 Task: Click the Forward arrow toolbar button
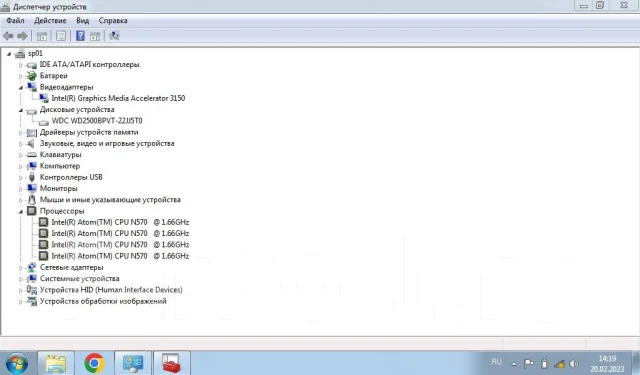click(22, 36)
